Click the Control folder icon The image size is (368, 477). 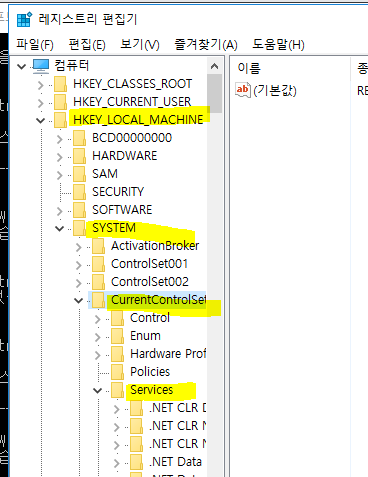[118, 318]
